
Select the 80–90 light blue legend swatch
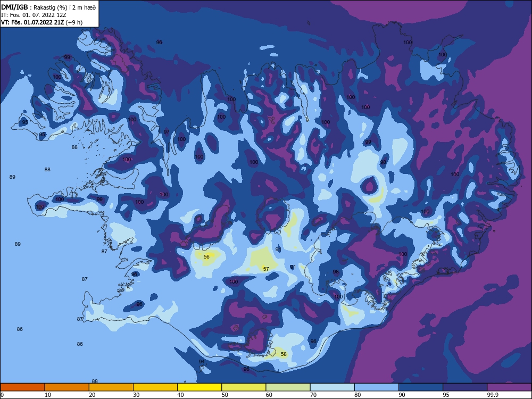(377, 387)
